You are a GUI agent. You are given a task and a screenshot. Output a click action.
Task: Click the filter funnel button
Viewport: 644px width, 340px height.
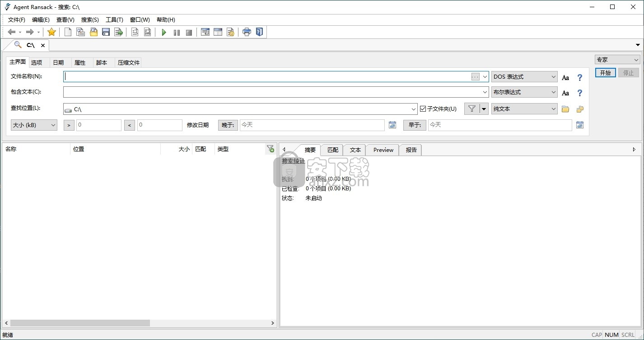click(472, 109)
